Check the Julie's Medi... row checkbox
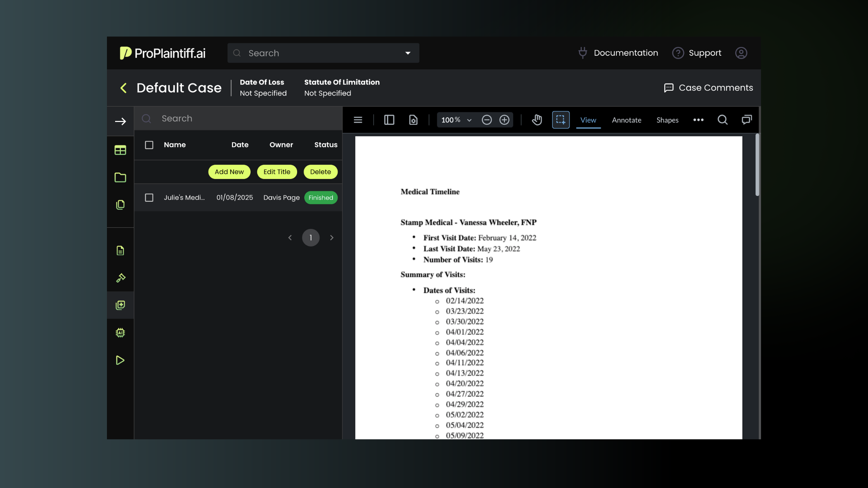Image resolution: width=868 pixels, height=488 pixels. [x=149, y=198]
